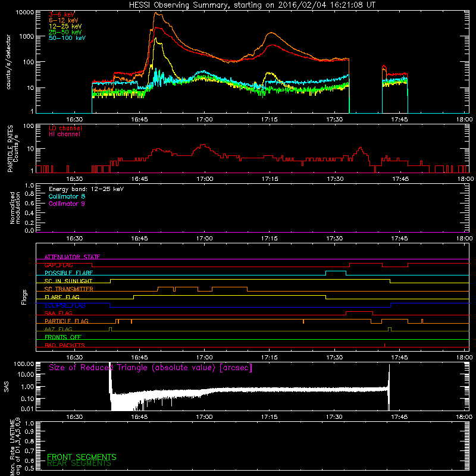Click the particle rate peak near 17:00
Viewport: 476px width, 476px height.
[204, 145]
